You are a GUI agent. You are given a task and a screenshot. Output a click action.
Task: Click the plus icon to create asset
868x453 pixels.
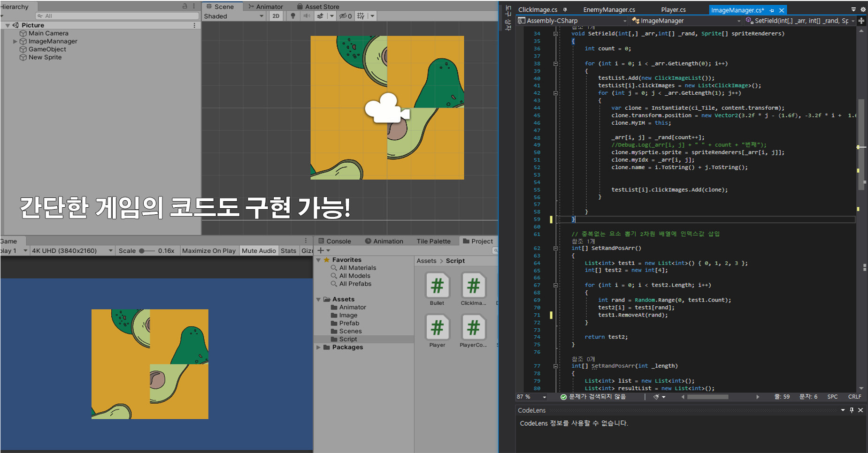click(x=321, y=250)
